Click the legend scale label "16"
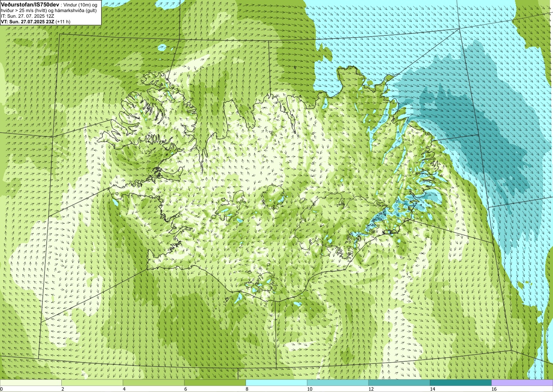Screen dimensions: 553x392 coord(494,389)
